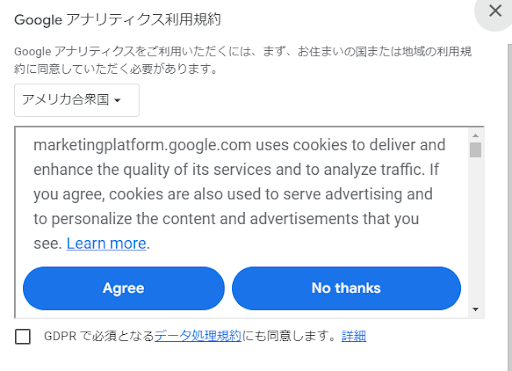Click the caret arrow beside アメリカ合衆国
The width and height of the screenshot is (512, 371).
[117, 100]
